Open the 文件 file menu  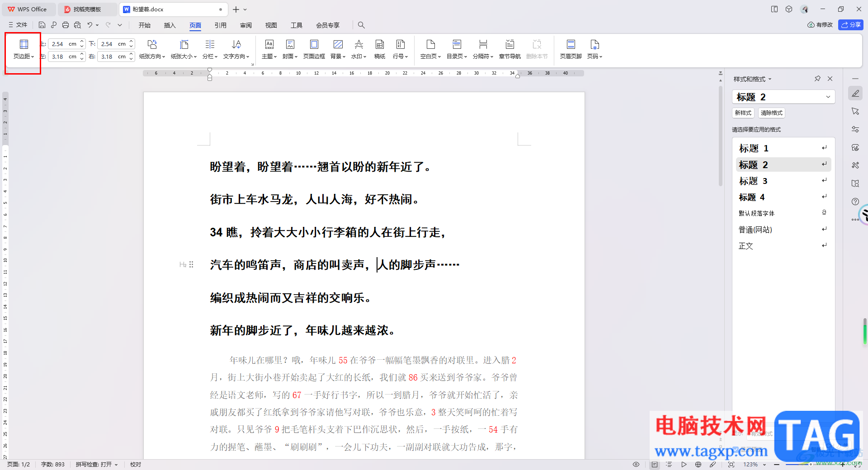pos(18,25)
